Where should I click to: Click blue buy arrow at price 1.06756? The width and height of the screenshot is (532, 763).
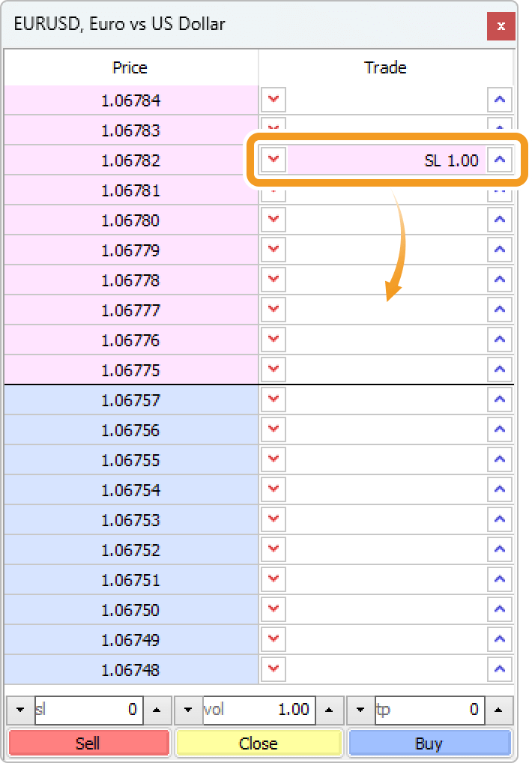(x=500, y=429)
